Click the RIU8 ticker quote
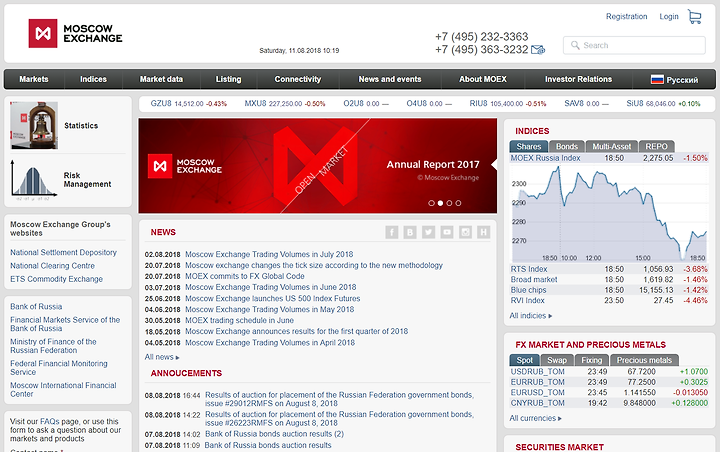Screen dimensions: 720x452 (508, 104)
